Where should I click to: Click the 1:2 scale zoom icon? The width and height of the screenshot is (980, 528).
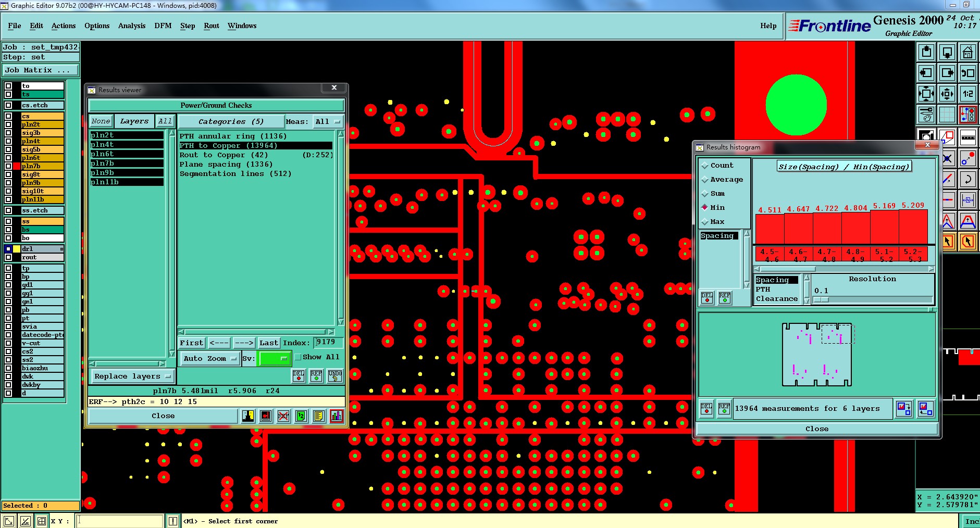(x=967, y=94)
